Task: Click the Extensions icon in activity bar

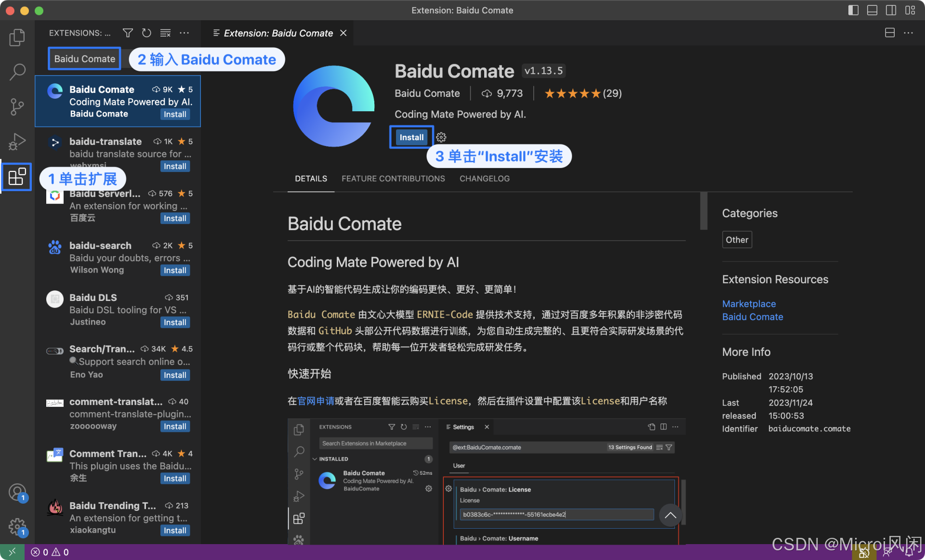Action: point(17,177)
